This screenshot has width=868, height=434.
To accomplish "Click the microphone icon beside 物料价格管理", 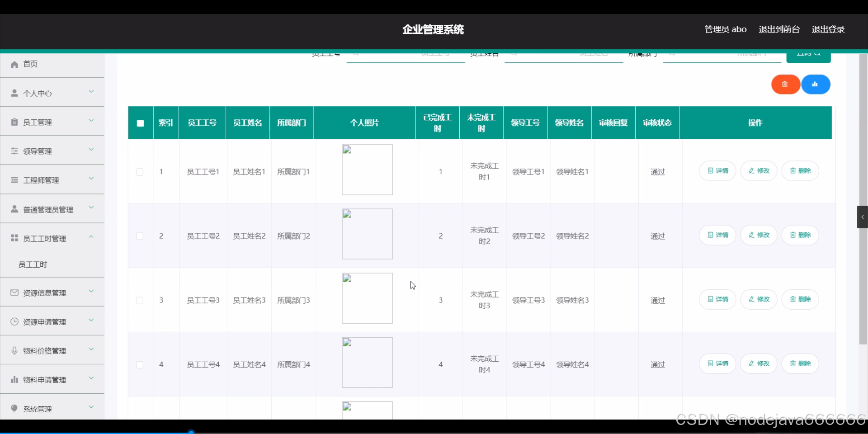I will 14,350.
